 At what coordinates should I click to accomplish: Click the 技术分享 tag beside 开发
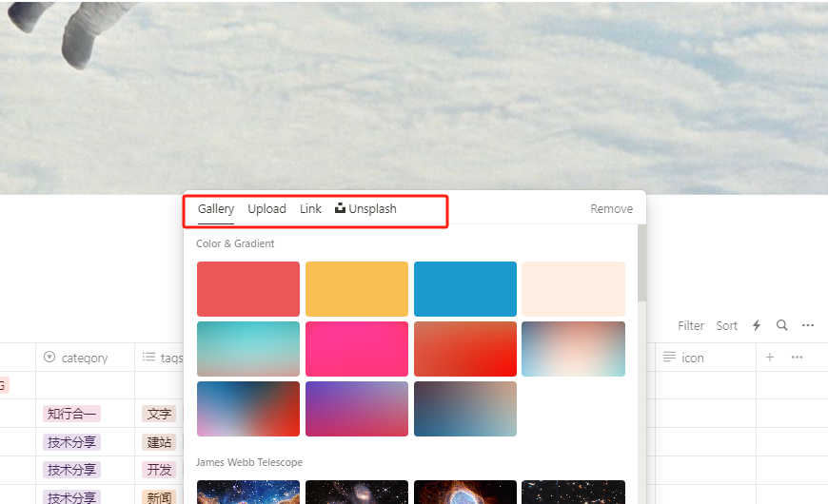[x=71, y=470]
